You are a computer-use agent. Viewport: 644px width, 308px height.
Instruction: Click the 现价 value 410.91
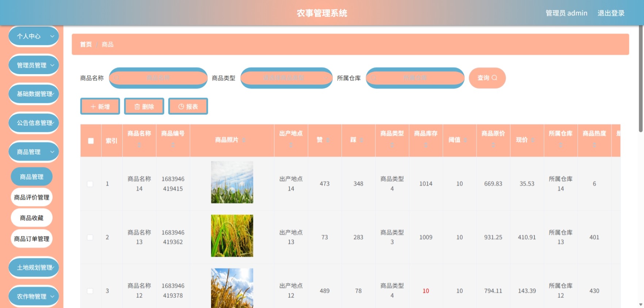pyautogui.click(x=527, y=237)
